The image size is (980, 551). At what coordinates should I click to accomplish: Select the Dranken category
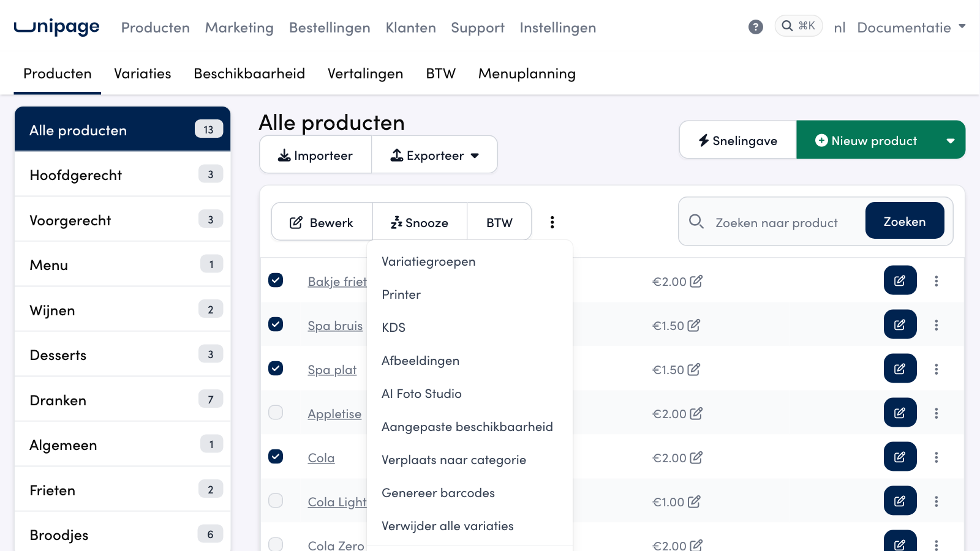(x=123, y=400)
